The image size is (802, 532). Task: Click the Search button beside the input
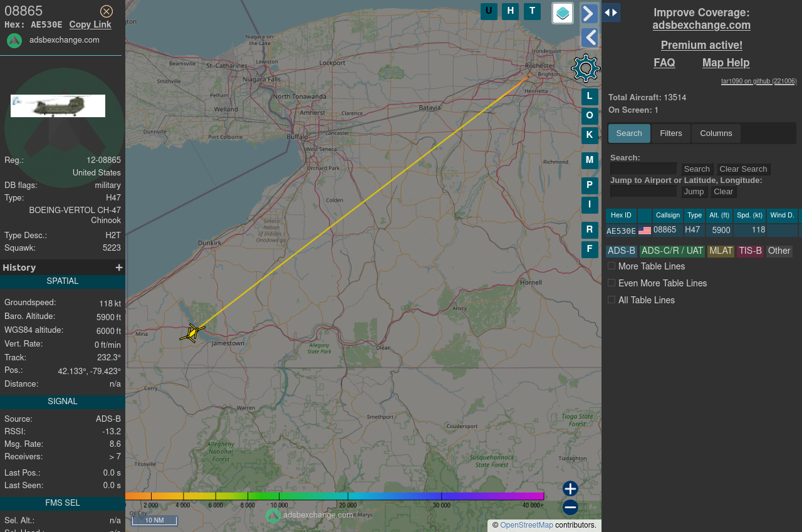[x=697, y=169]
